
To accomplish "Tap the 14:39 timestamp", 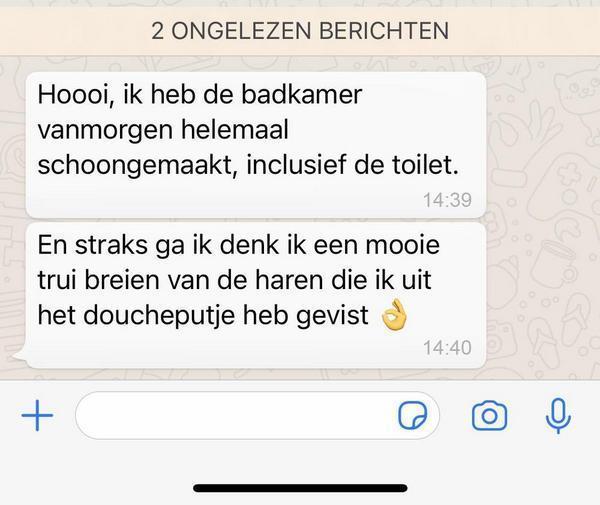I will pyautogui.click(x=447, y=200).
